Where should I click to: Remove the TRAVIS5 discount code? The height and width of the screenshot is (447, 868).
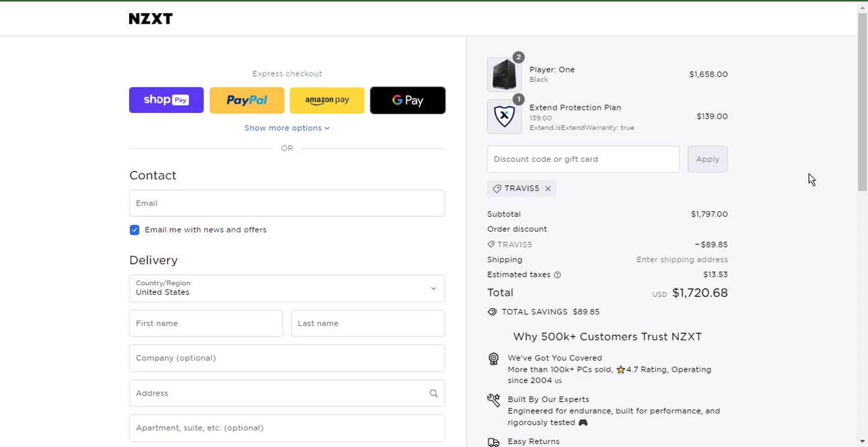point(547,189)
